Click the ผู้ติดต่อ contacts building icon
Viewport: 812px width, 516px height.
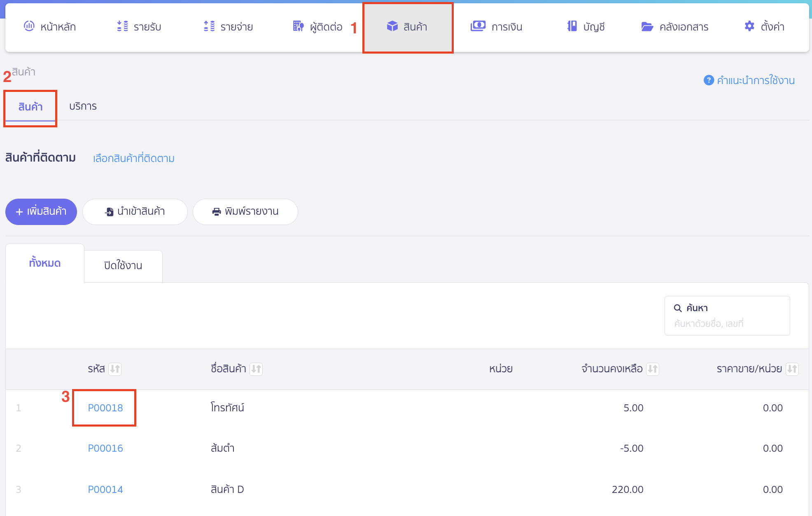tap(298, 26)
